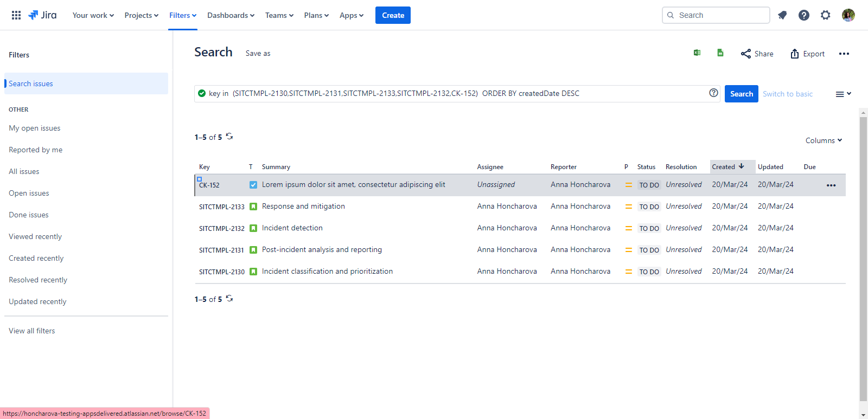The image size is (868, 419).
Task: Open the Plans dropdown
Action: [x=316, y=15]
